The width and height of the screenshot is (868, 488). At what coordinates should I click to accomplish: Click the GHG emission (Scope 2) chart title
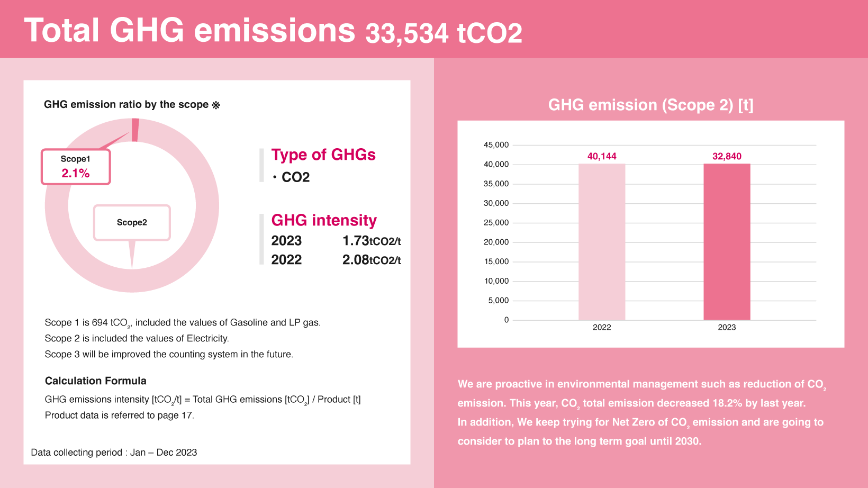pos(651,105)
